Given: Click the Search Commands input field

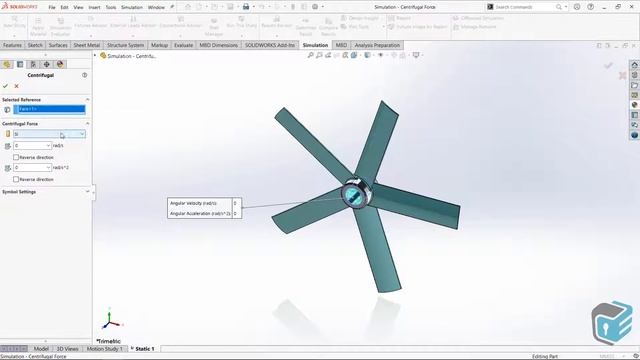Looking at the screenshot, I should pyautogui.click(x=524, y=7).
